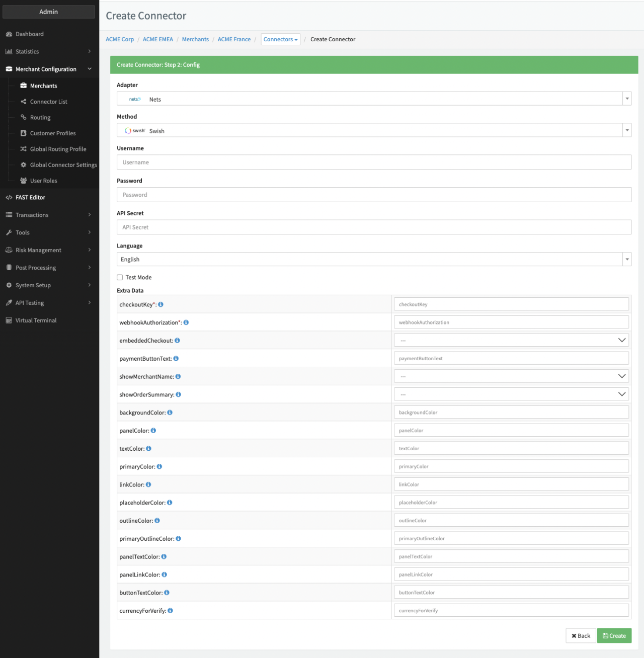Screen dimensions: 644x658
Task: Click the info icon beside webhookAuthorization
Action: (186, 322)
